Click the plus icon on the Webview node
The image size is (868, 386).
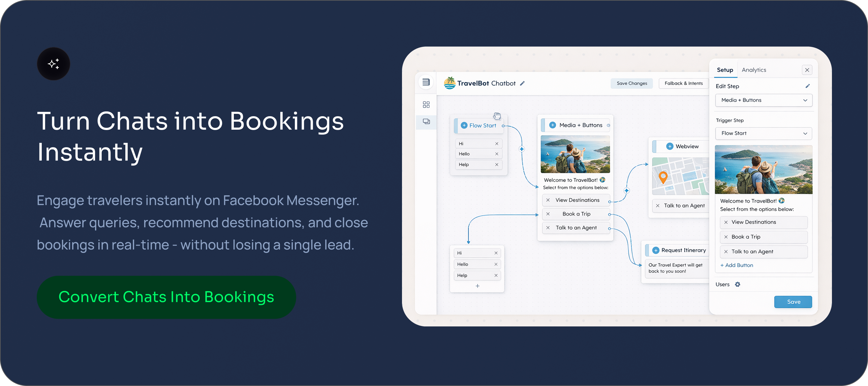[x=670, y=146]
